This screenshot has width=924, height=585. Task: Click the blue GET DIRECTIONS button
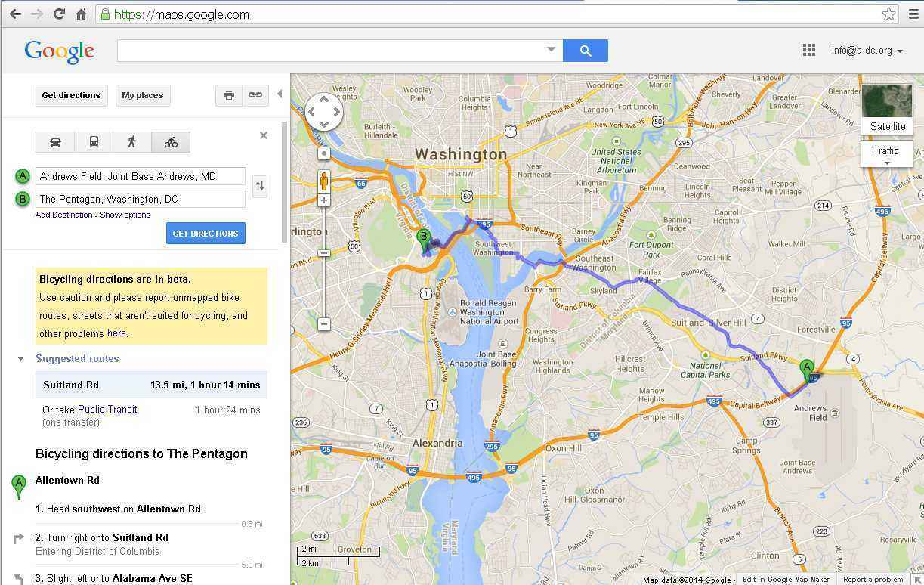point(206,234)
